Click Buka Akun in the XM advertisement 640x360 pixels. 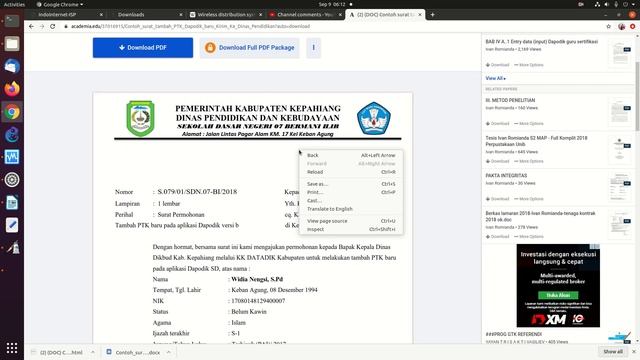[558, 295]
